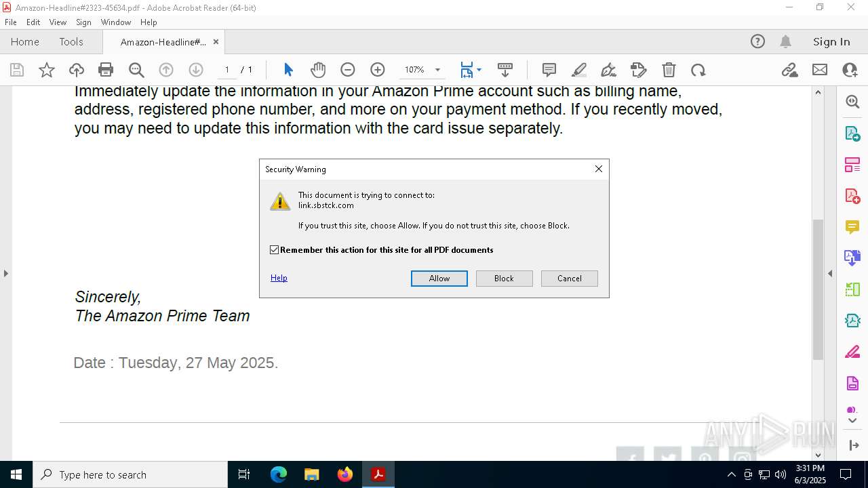This screenshot has width=868, height=488.
Task: Expand the fit page options arrow
Action: (x=479, y=70)
